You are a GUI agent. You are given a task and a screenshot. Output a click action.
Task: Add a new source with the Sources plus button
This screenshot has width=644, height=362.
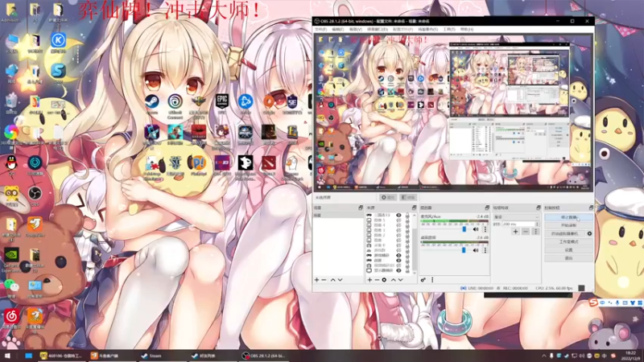point(369,280)
